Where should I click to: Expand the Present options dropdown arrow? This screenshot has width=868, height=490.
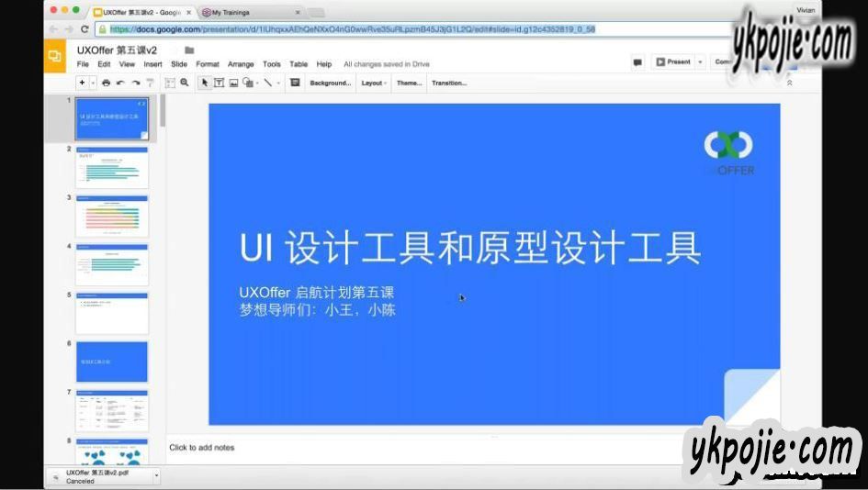click(x=700, y=62)
